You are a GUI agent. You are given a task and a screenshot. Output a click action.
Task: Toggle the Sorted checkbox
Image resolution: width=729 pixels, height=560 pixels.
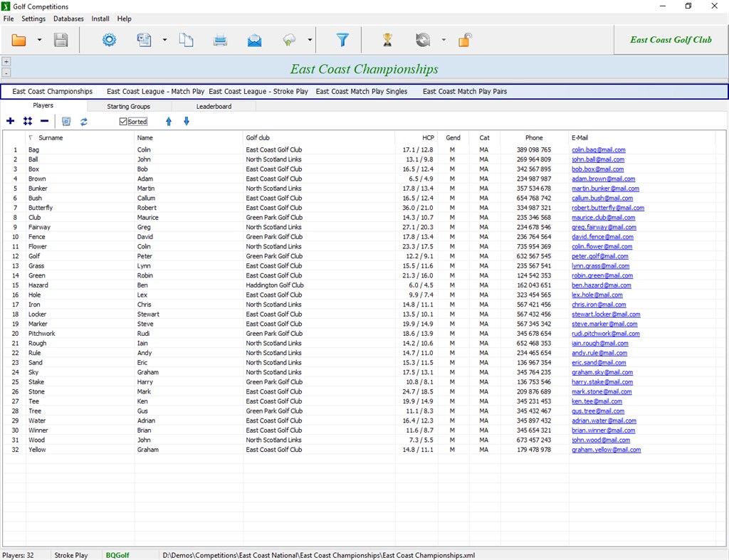pyautogui.click(x=124, y=122)
